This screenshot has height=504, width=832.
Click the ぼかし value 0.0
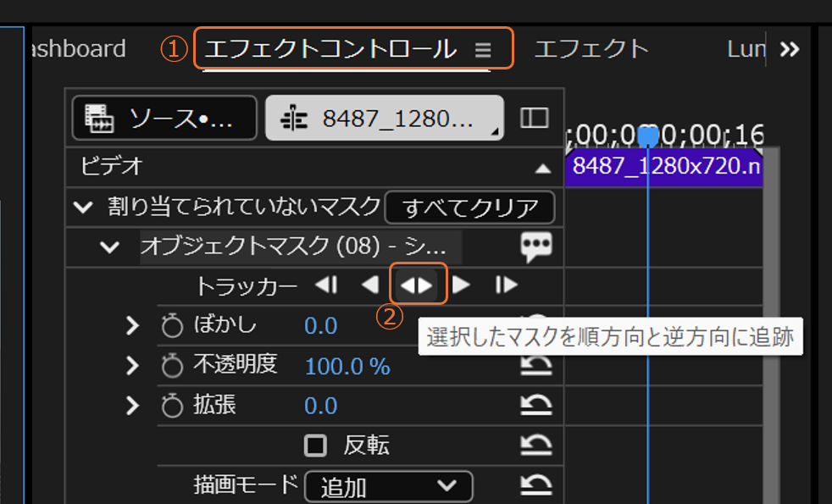[320, 326]
